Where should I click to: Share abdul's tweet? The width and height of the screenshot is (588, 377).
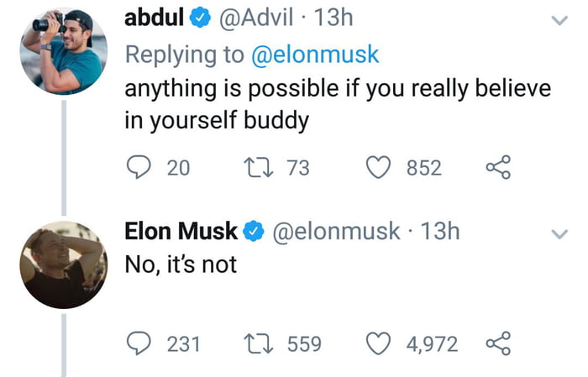tap(498, 167)
